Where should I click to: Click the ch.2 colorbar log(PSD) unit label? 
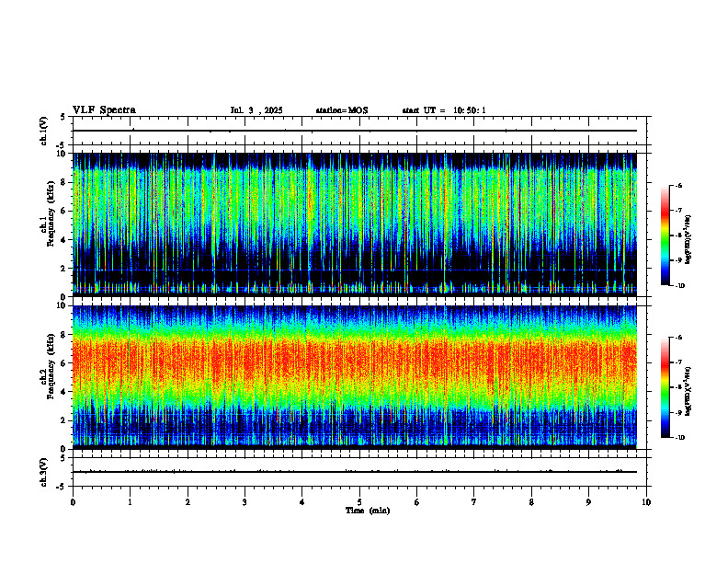coord(688,391)
